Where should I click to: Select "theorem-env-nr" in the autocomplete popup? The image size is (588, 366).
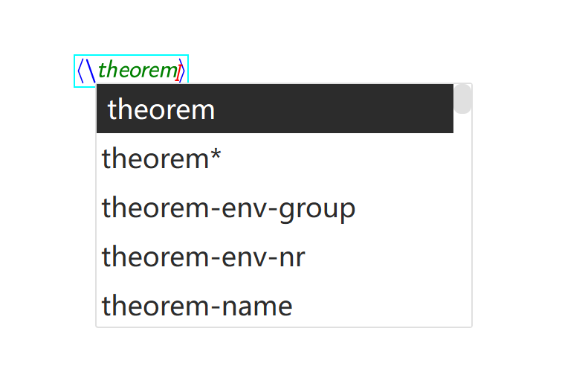tap(203, 257)
